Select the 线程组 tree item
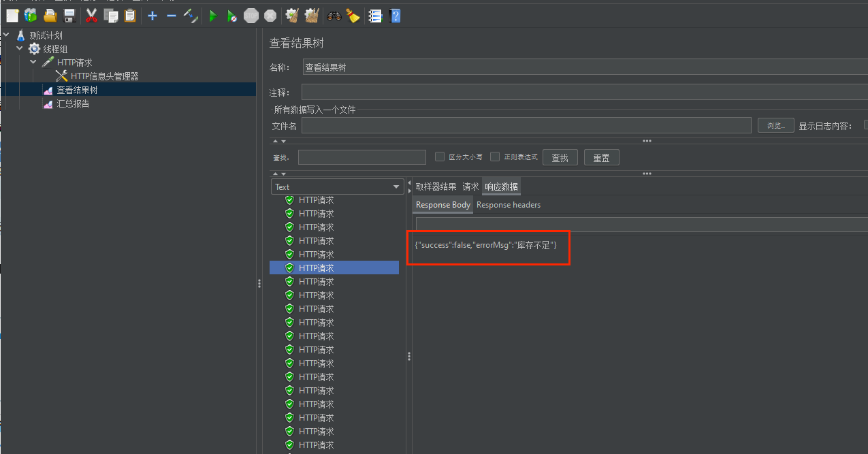868x454 pixels. pos(55,49)
